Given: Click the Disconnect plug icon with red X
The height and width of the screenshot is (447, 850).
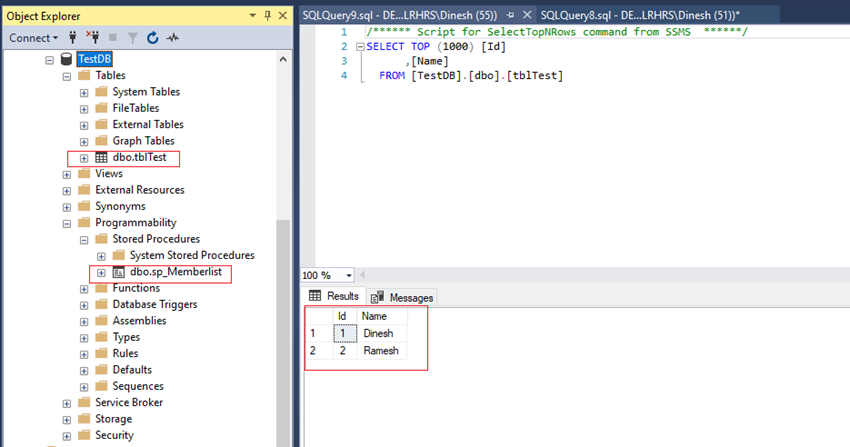Looking at the screenshot, I should (x=93, y=37).
